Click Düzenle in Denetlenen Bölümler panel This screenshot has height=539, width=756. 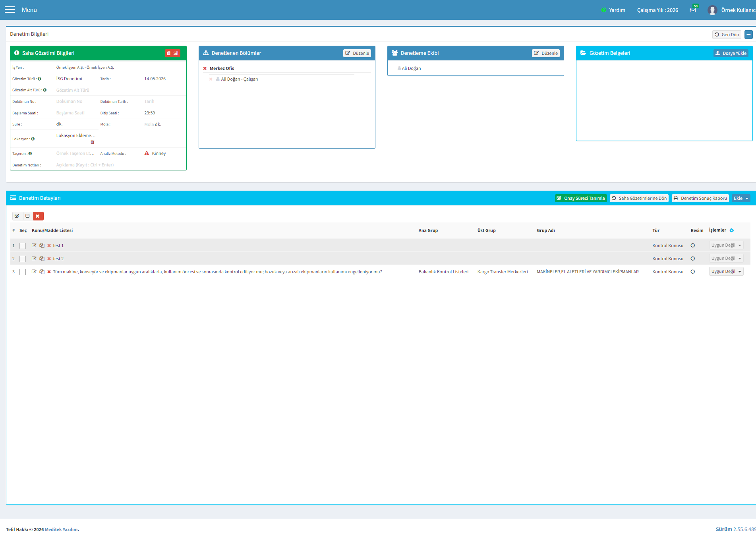pos(357,53)
